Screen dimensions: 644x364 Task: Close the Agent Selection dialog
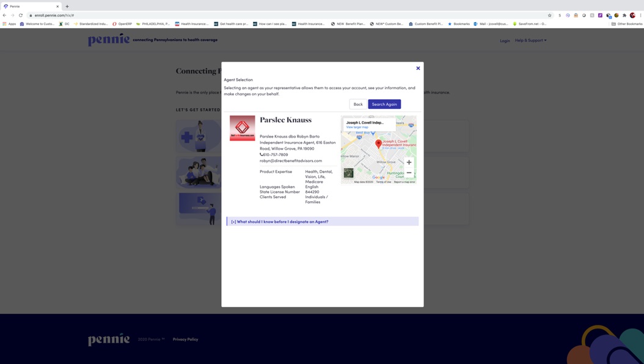point(418,69)
